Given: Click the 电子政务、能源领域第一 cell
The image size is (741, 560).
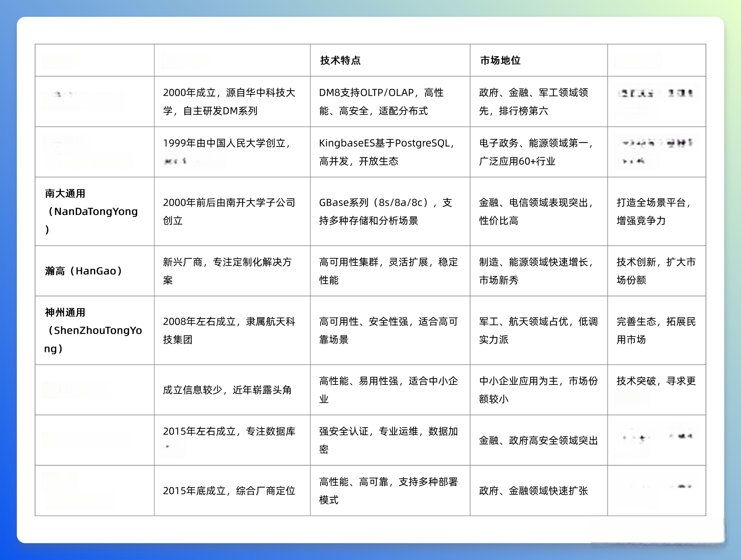Looking at the screenshot, I should (539, 152).
